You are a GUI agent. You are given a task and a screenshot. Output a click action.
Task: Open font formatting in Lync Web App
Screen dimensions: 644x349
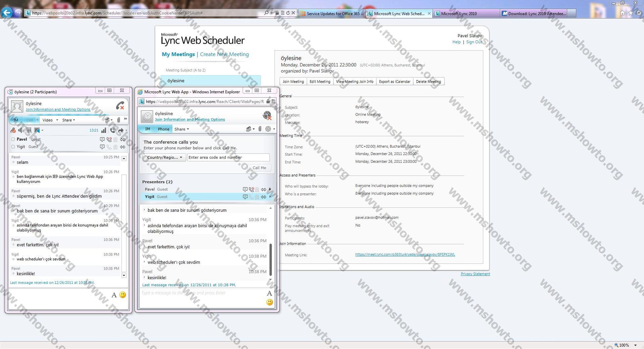click(269, 293)
